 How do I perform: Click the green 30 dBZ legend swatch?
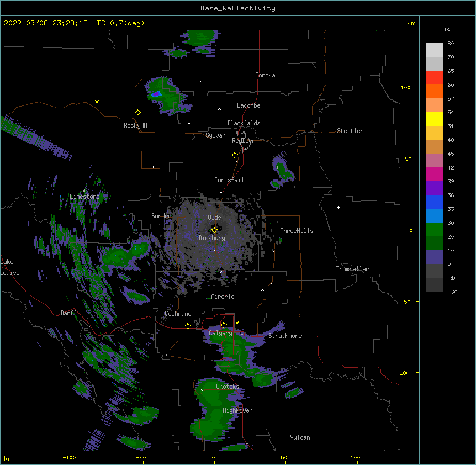click(x=434, y=230)
